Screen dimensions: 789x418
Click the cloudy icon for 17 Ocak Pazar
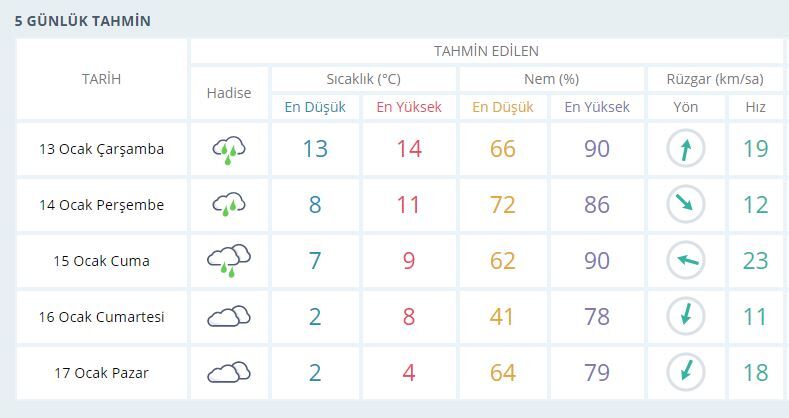tap(229, 373)
